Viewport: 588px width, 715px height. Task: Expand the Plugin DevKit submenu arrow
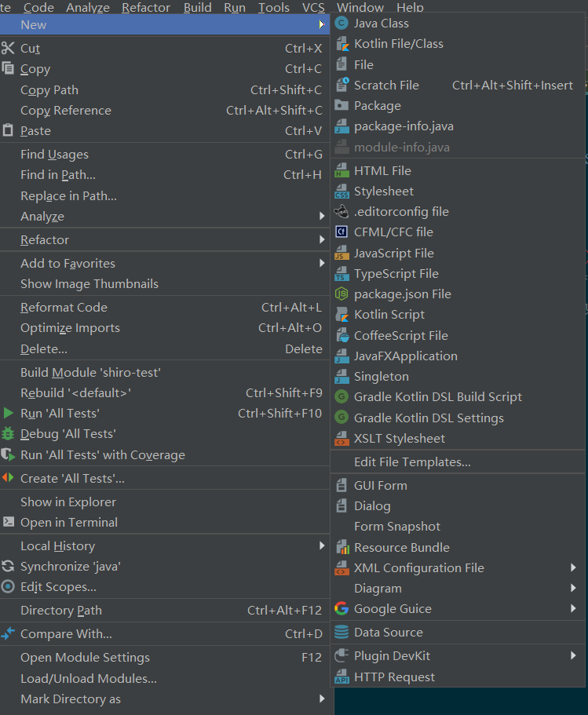[573, 655]
